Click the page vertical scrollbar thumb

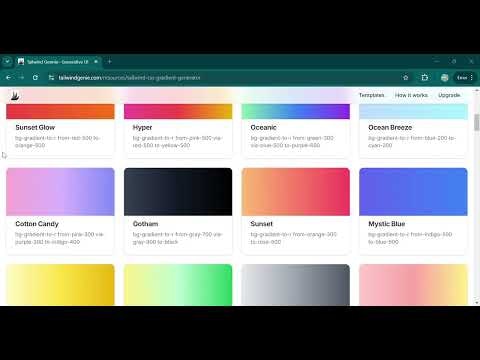pyautogui.click(x=477, y=122)
